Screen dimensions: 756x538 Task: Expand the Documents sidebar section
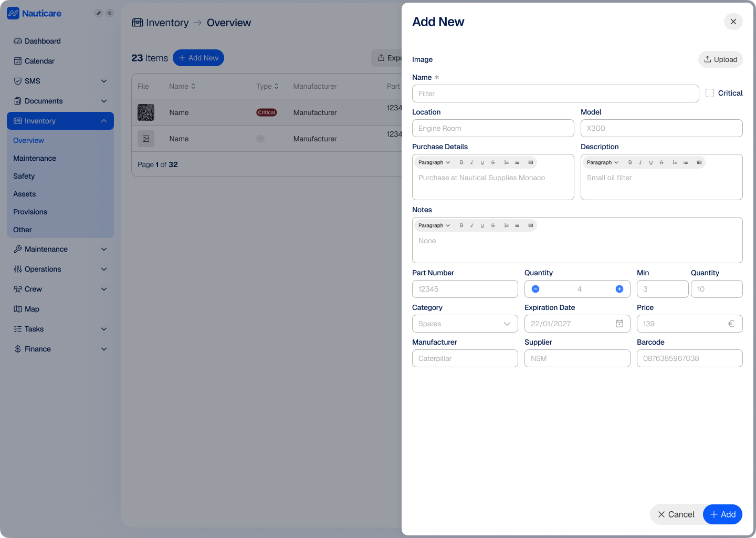pyautogui.click(x=60, y=101)
